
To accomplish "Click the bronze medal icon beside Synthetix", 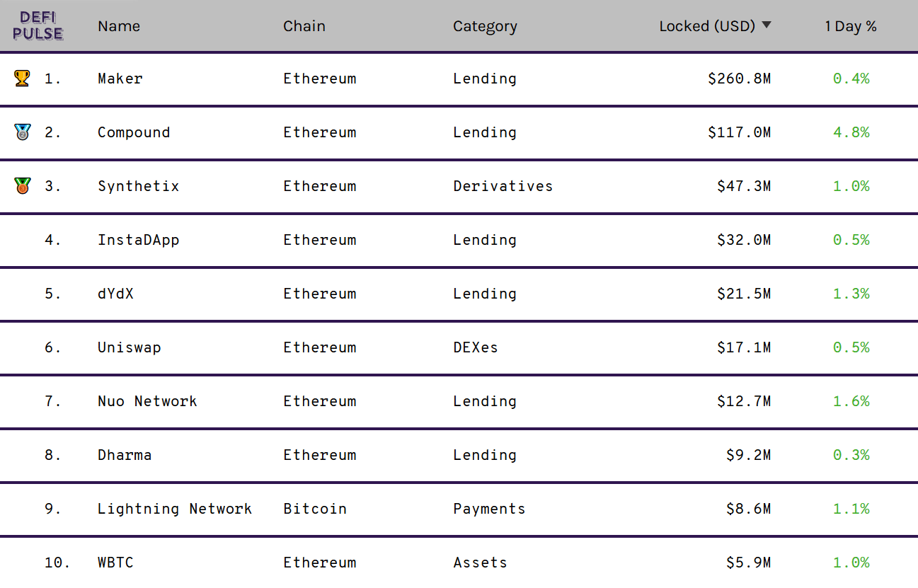I will 22,186.
